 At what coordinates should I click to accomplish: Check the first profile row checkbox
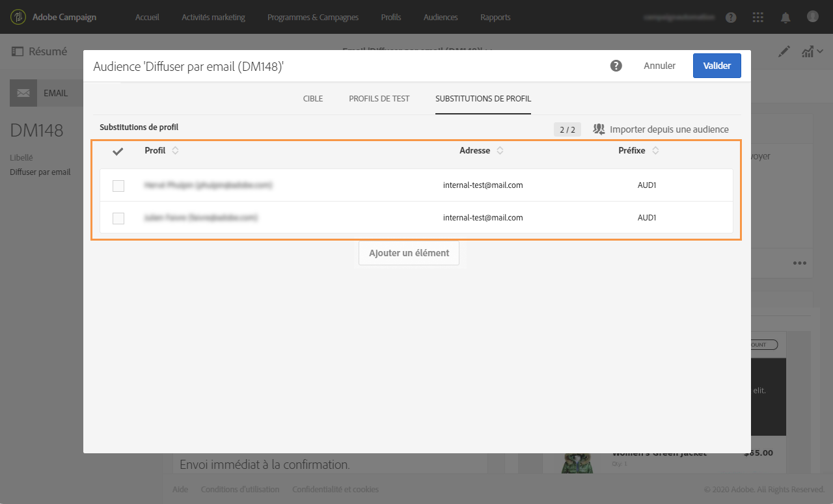[118, 186]
